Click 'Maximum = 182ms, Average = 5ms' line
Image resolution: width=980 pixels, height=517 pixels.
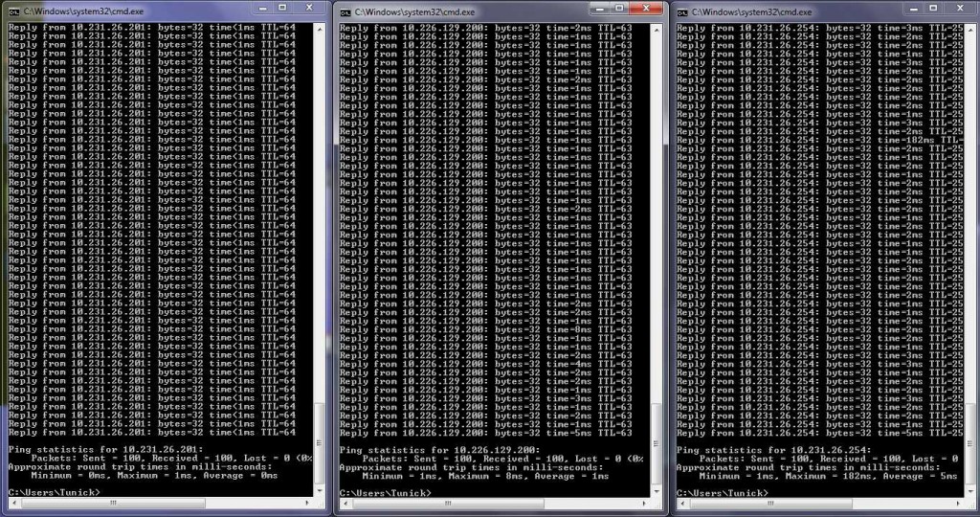click(828, 476)
